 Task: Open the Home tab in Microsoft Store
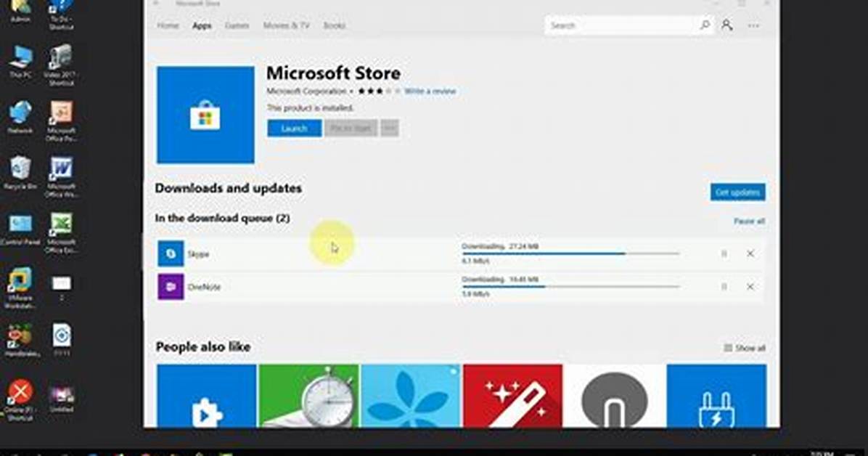coord(168,25)
